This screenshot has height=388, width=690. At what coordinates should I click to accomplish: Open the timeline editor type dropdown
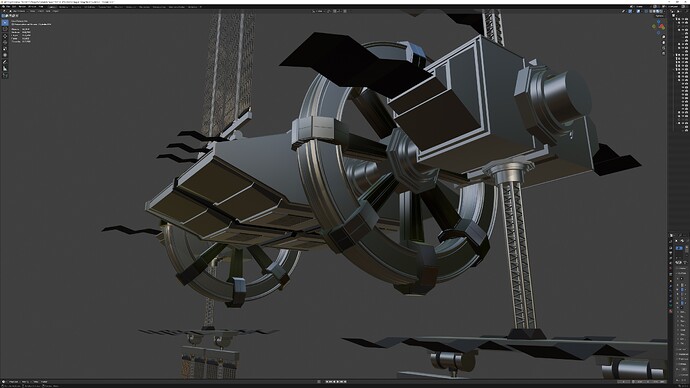[x=4, y=381]
